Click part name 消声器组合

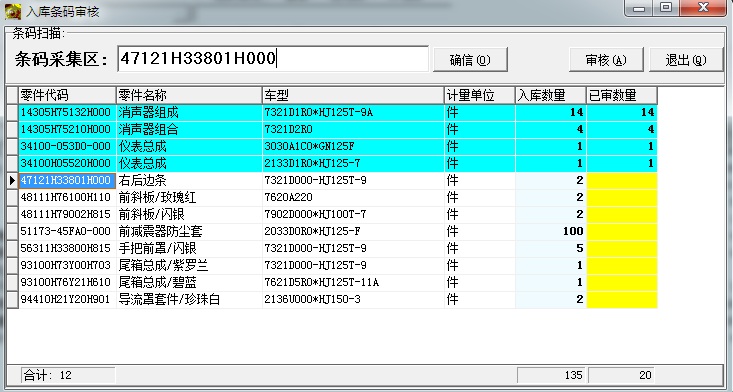[x=148, y=129]
